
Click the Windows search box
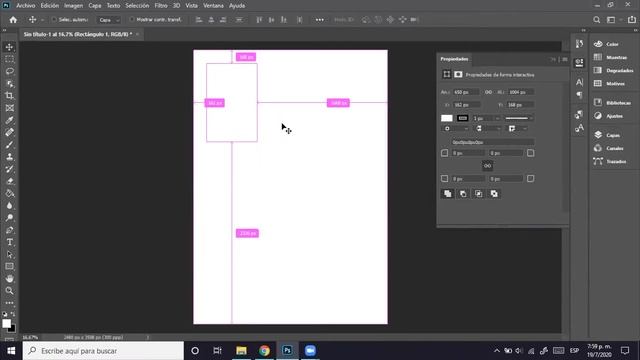(x=103, y=351)
